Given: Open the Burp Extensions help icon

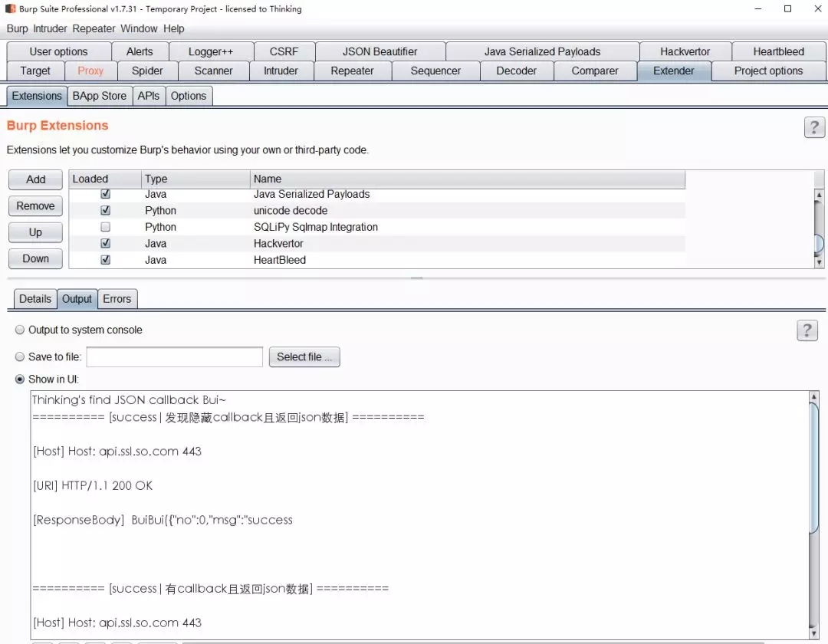Looking at the screenshot, I should (814, 127).
